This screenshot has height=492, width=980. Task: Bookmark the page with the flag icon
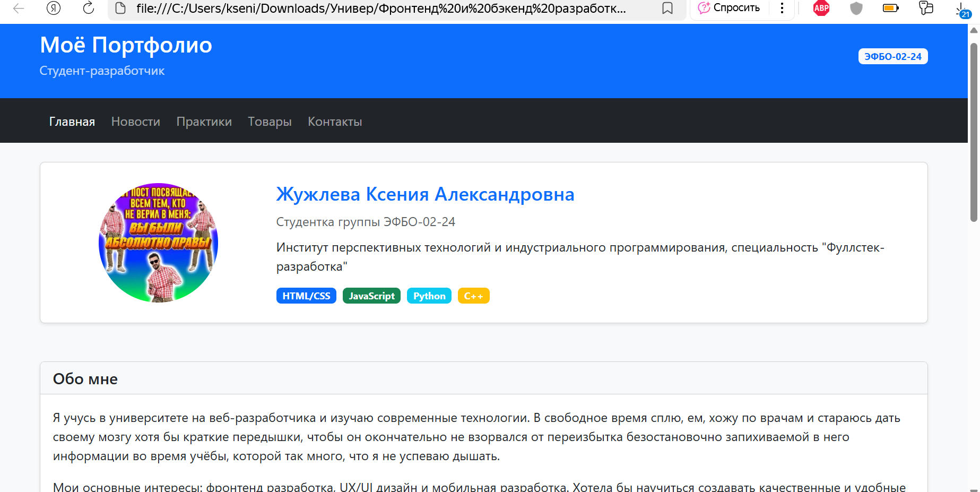pyautogui.click(x=667, y=8)
